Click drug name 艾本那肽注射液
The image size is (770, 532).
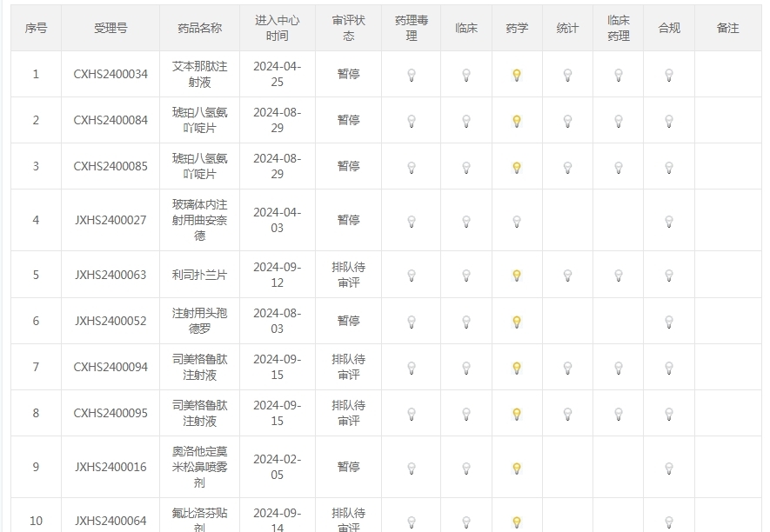point(199,74)
